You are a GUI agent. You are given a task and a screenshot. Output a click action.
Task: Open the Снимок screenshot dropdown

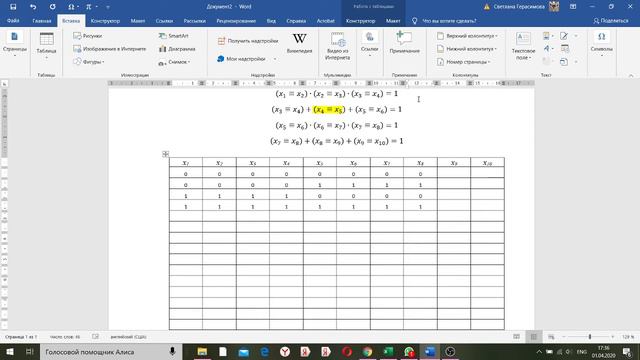pyautogui.click(x=174, y=62)
